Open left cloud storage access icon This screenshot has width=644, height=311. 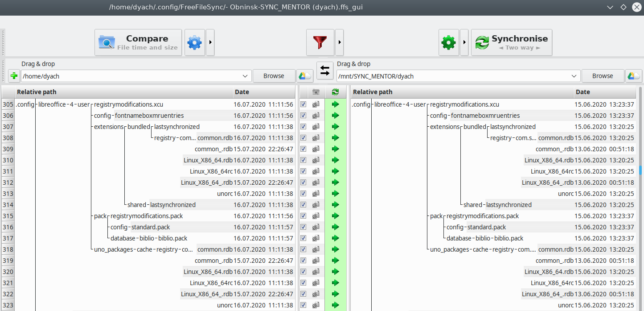tap(304, 76)
